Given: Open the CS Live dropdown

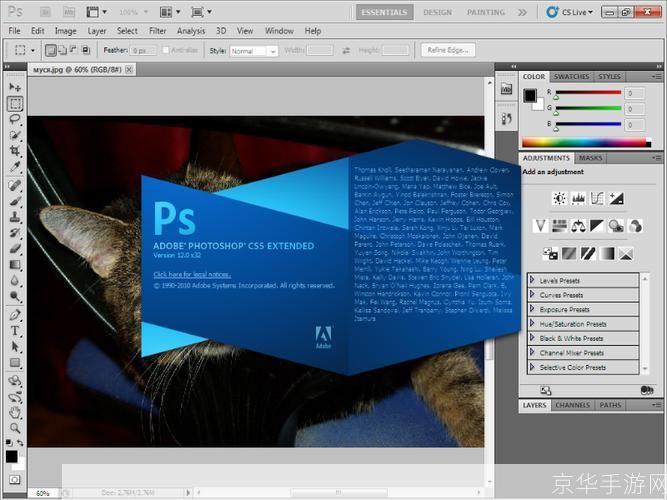Looking at the screenshot, I should point(570,12).
